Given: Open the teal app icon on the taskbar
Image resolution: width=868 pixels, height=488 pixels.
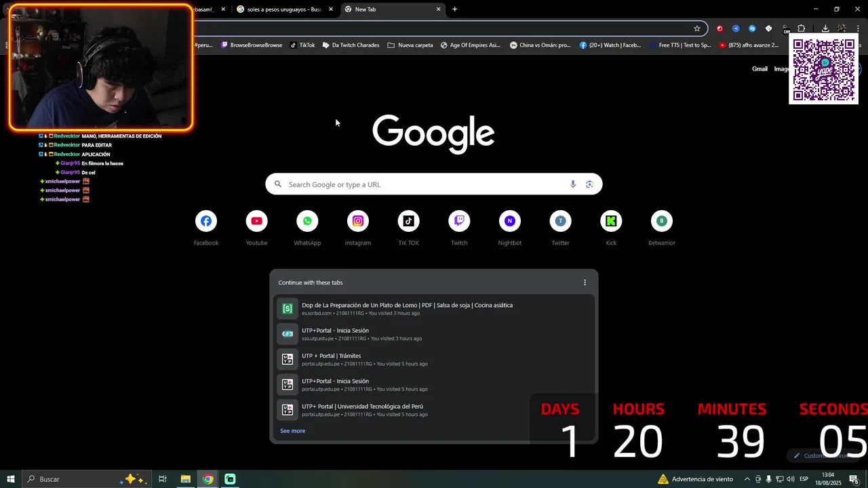Looking at the screenshot, I should (x=230, y=479).
